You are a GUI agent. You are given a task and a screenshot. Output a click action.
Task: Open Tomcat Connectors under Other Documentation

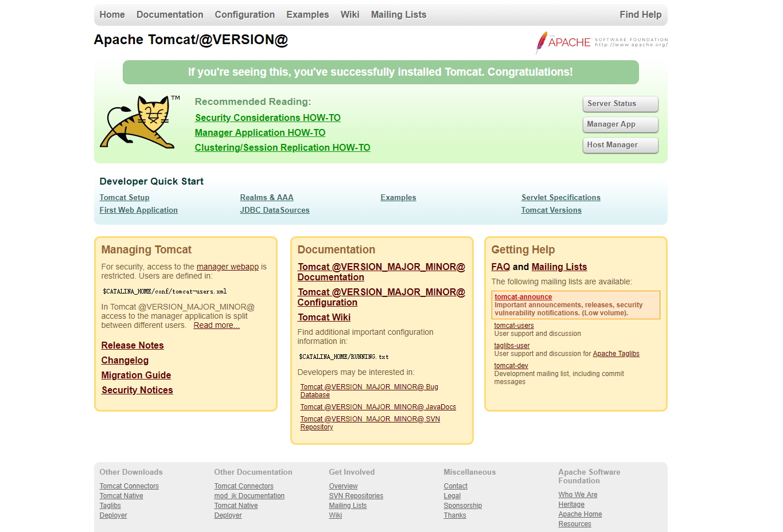(244, 486)
